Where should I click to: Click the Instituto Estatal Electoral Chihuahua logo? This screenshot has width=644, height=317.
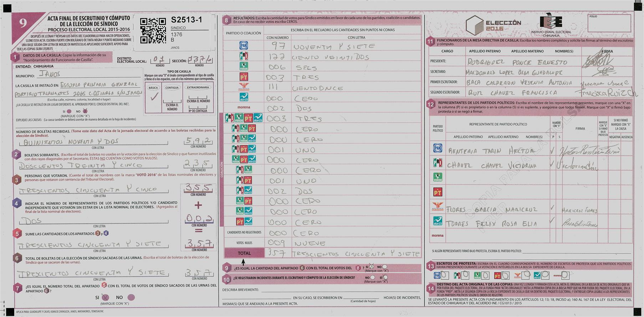(x=551, y=25)
